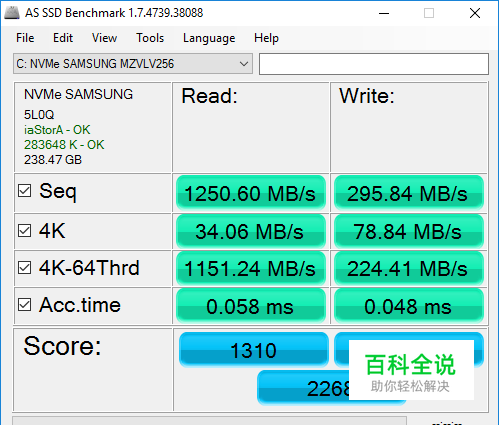The height and width of the screenshot is (425, 499).
Task: Click 4K-64Thrd write result 224.41 MB/s
Action: (408, 268)
